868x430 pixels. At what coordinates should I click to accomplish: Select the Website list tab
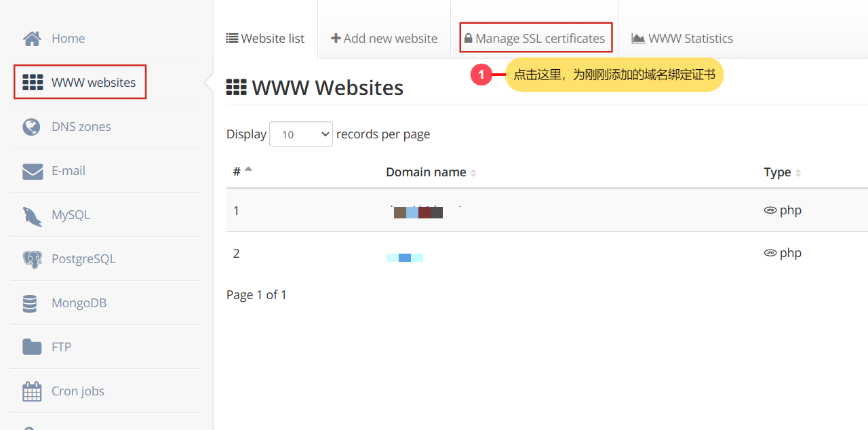tap(265, 39)
